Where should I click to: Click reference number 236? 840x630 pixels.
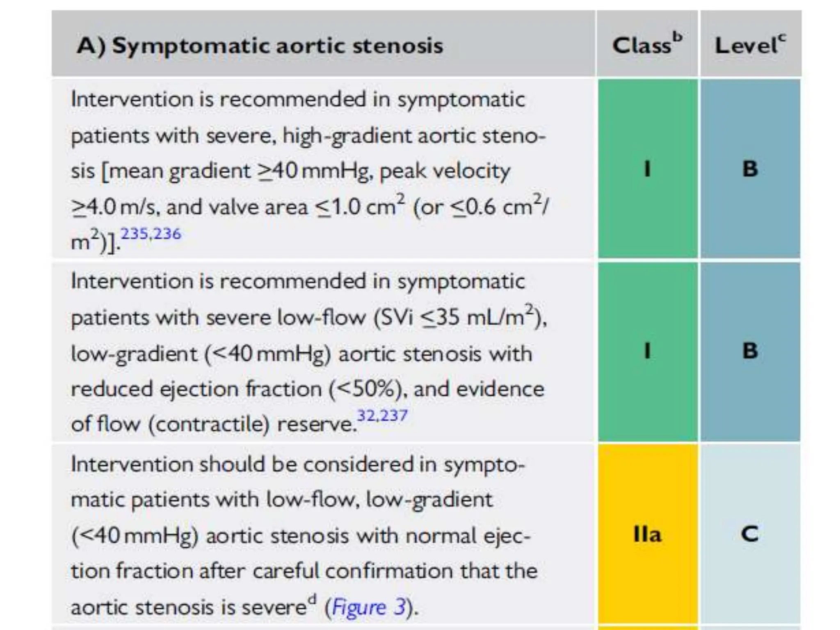(x=167, y=234)
